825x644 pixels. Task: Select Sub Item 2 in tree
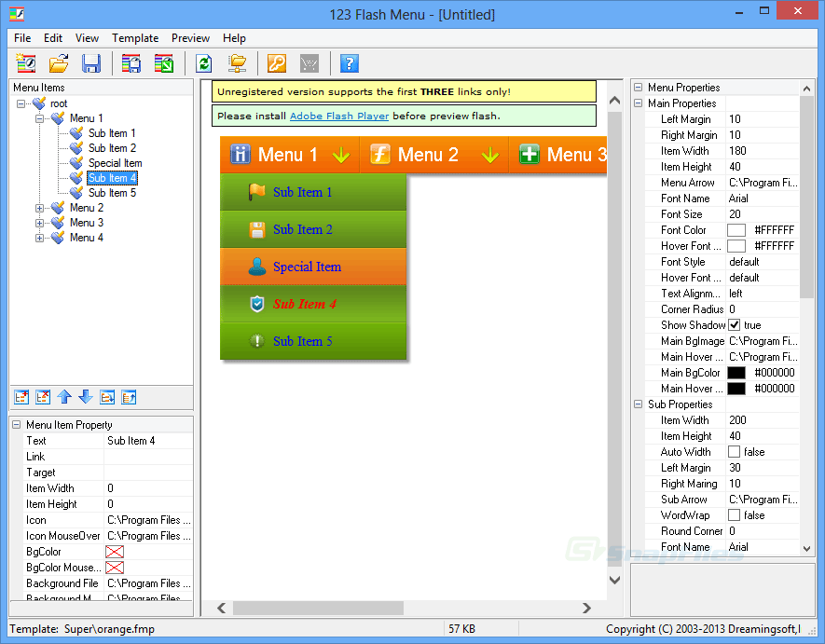tap(112, 148)
